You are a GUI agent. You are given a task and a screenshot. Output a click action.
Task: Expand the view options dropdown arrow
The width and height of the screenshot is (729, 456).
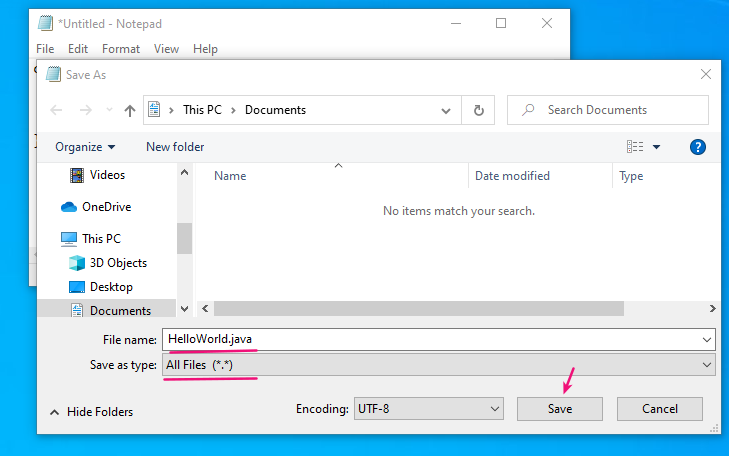click(x=657, y=147)
